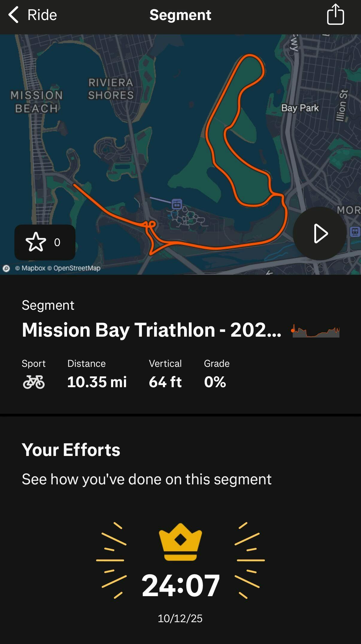Click the 10/12/25 effort date

(180, 618)
